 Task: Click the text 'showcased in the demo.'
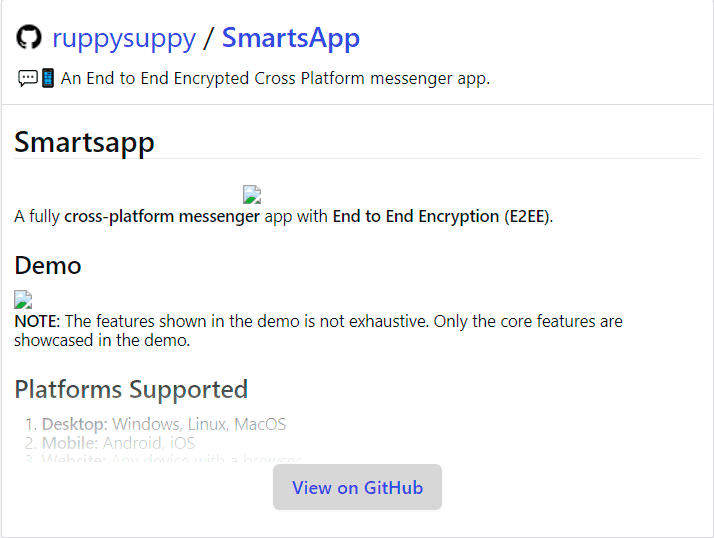[102, 340]
